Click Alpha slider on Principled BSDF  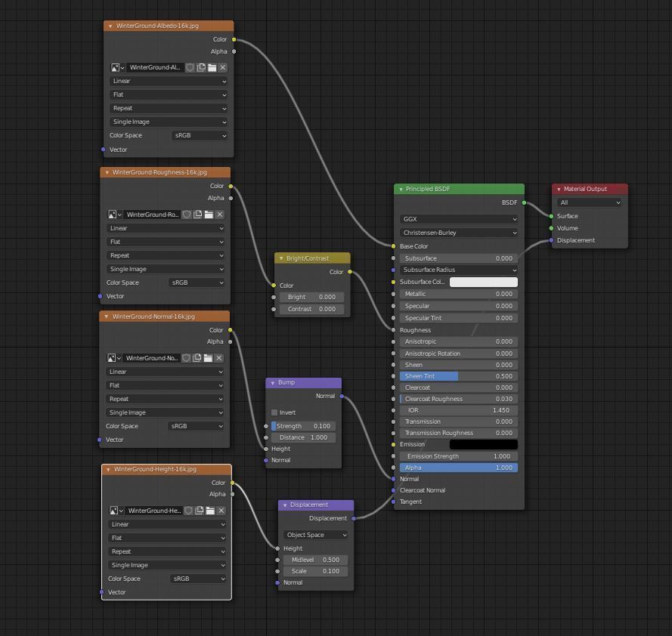(x=459, y=468)
